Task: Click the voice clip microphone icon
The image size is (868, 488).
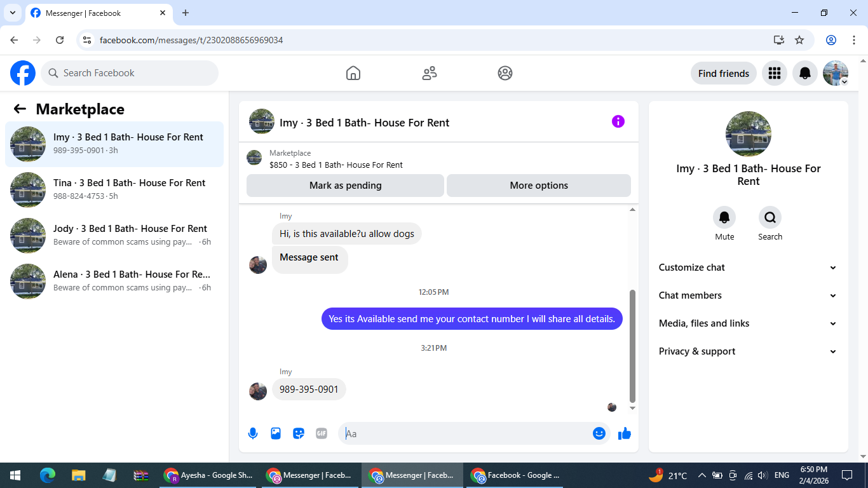Action: 253,433
